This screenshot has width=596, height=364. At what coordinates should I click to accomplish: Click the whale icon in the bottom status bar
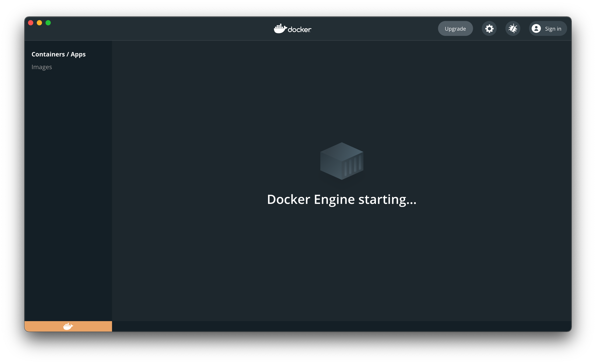68,327
